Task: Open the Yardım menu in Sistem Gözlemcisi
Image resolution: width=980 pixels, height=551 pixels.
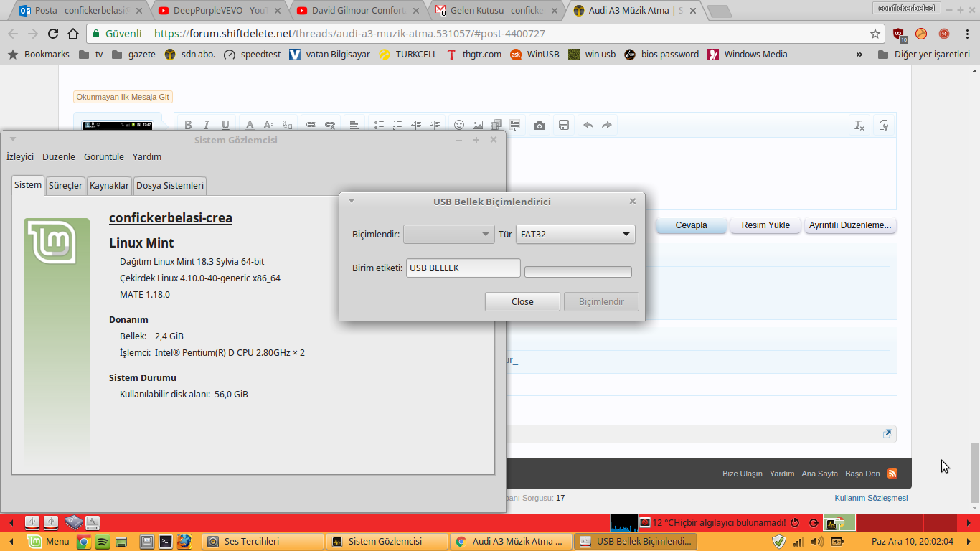Action: coord(147,156)
